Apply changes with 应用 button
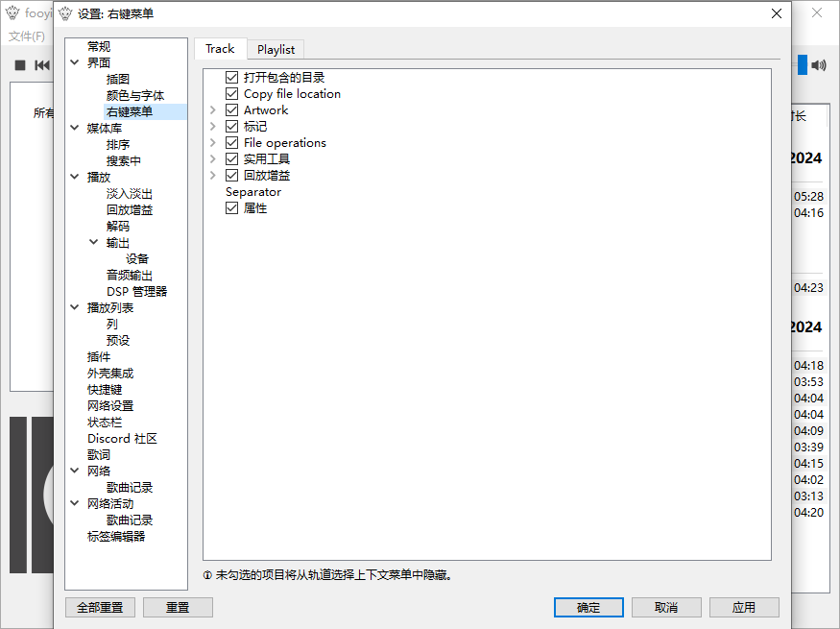The width and height of the screenshot is (840, 629). click(x=744, y=607)
